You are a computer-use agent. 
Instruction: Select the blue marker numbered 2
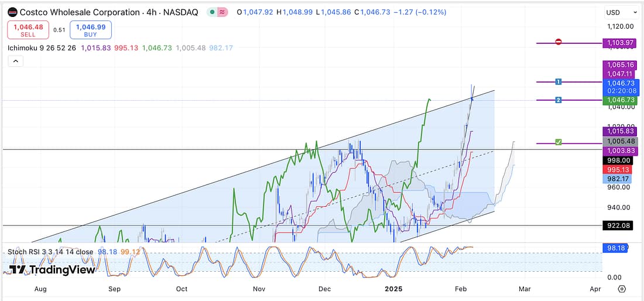[559, 100]
